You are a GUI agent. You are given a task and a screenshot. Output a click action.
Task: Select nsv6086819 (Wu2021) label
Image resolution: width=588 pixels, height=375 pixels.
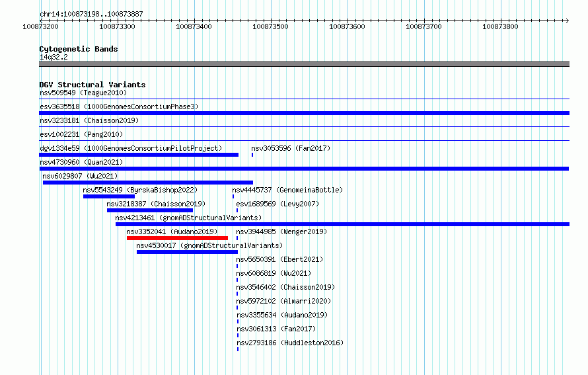(x=274, y=273)
